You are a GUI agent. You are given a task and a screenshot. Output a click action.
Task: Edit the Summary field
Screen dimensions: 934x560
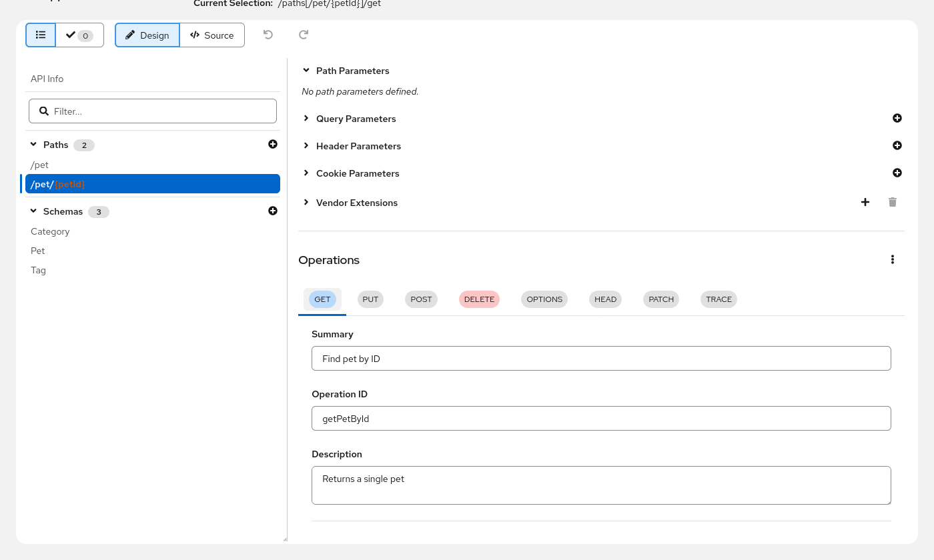(x=601, y=358)
